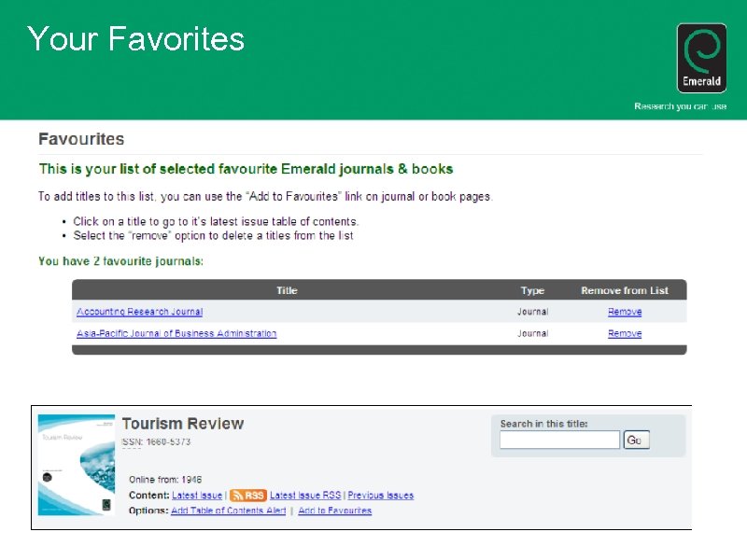Click the Go search button
Image resolution: width=747 pixels, height=560 pixels.
point(637,440)
